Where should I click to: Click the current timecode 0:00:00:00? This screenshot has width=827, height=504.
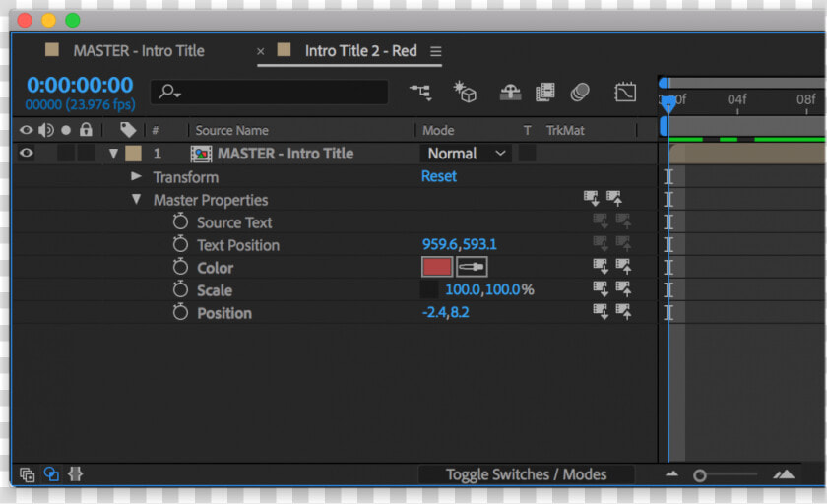pos(80,85)
